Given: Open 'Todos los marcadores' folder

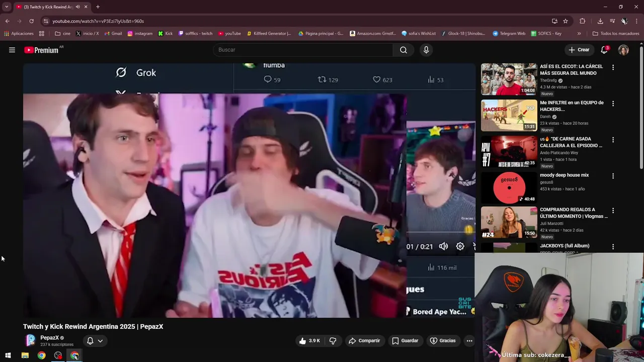Looking at the screenshot, I should tap(616, 34).
